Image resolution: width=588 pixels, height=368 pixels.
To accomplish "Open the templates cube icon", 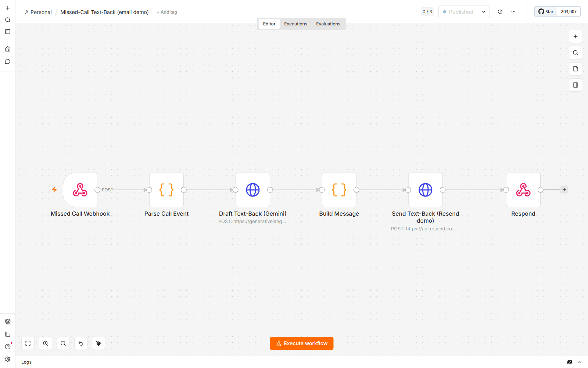I will pos(8,322).
